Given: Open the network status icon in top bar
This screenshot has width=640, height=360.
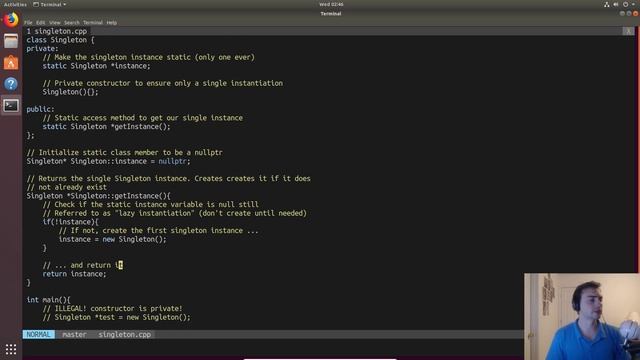Looking at the screenshot, I should 607,4.
